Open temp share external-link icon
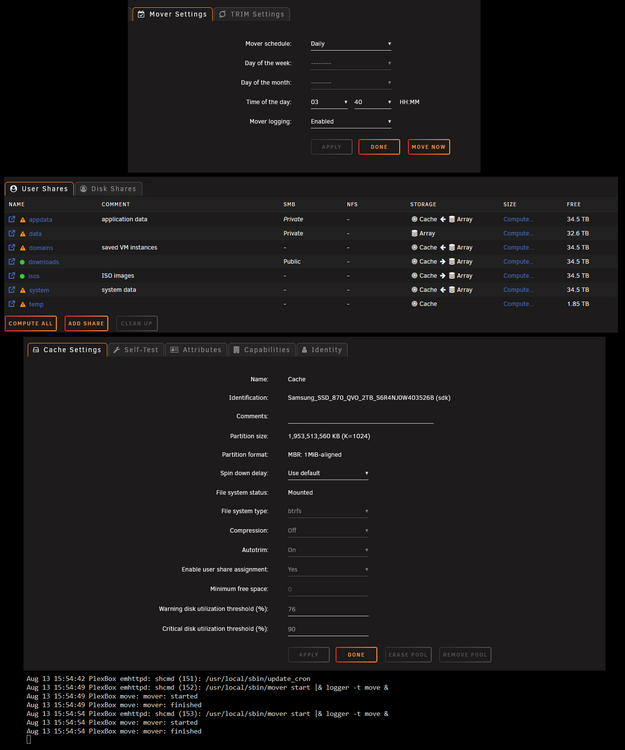This screenshot has height=750, width=625. [12, 304]
